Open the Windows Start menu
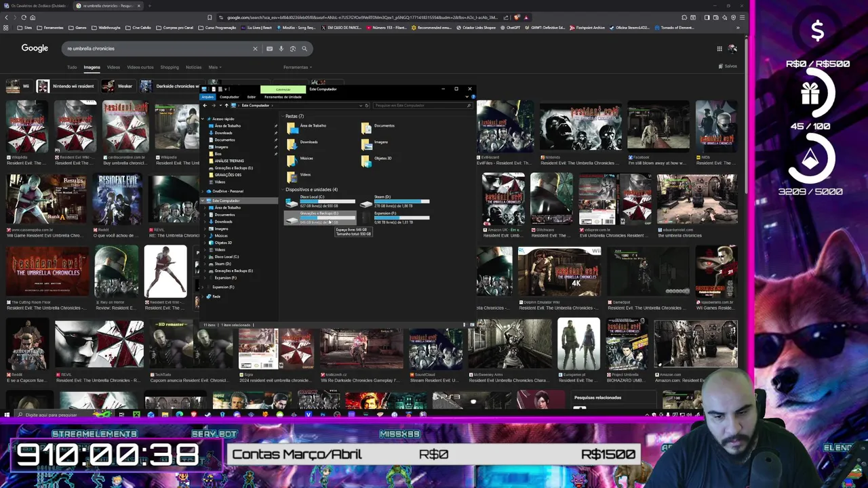 pyautogui.click(x=7, y=415)
